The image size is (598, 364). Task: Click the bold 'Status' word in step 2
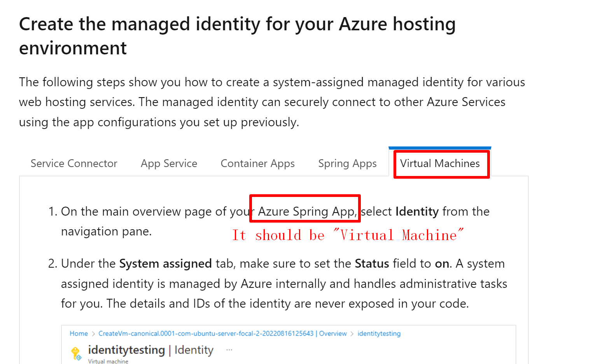[x=372, y=264]
